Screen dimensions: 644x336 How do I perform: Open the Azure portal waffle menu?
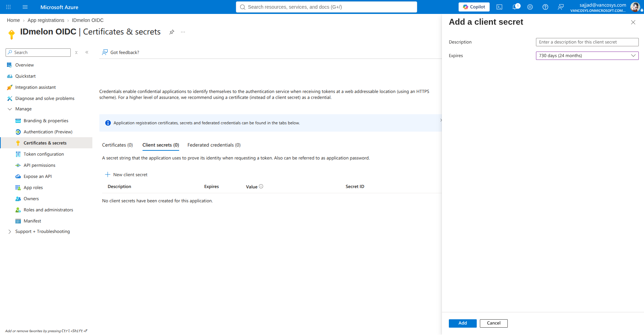click(x=8, y=7)
